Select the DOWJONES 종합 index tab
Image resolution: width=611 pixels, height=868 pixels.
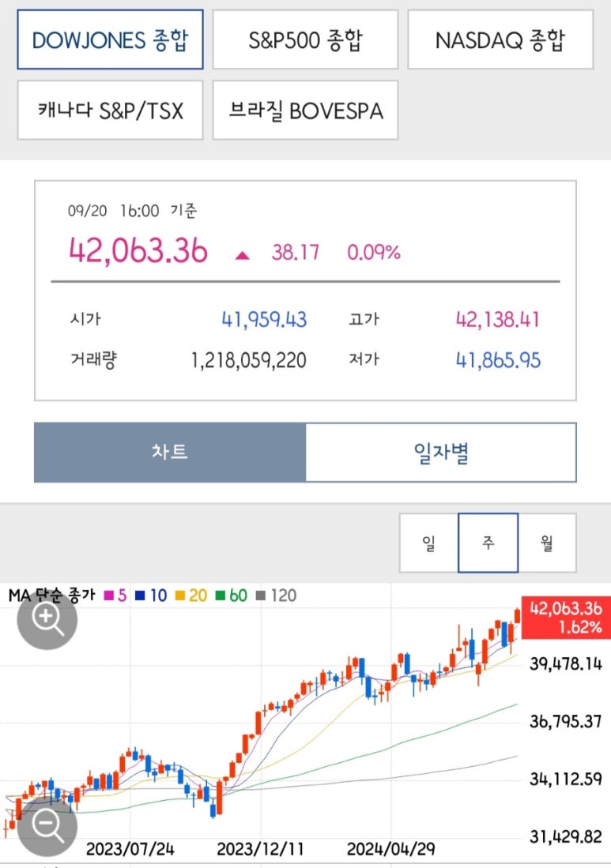point(110,39)
